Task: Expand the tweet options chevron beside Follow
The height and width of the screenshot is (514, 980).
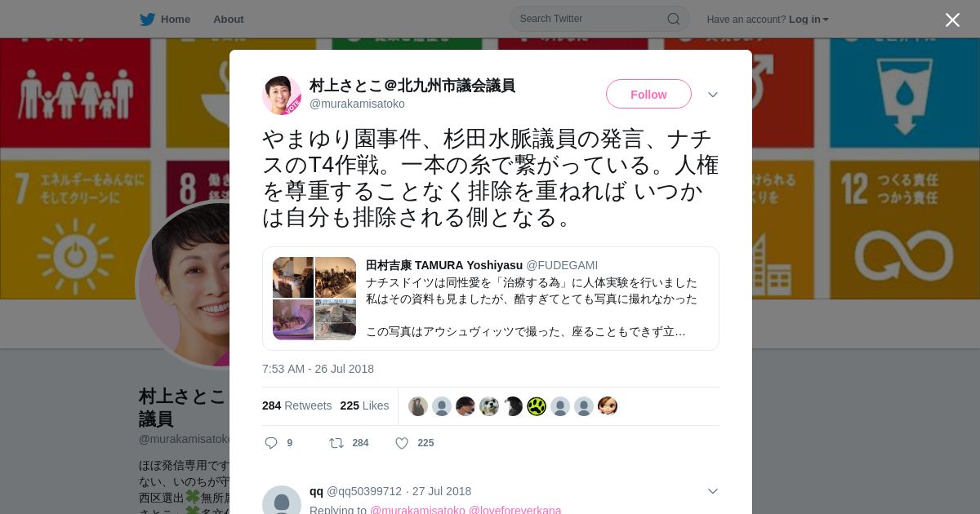Action: (712, 95)
